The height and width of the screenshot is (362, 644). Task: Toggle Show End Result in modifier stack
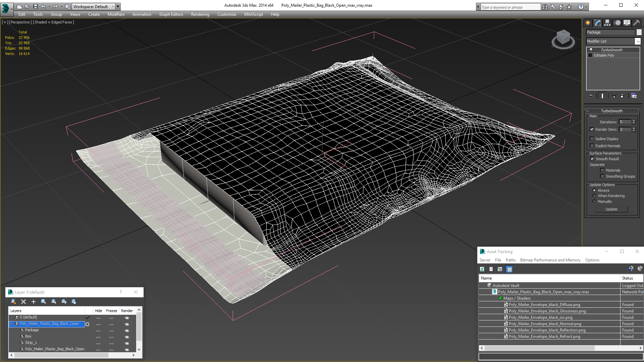pos(602,96)
